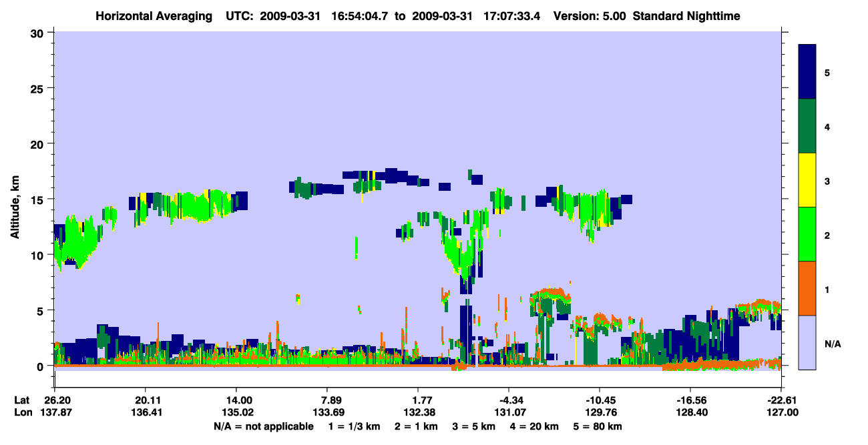Click 'Standard Nighttime' in the title

pos(685,15)
